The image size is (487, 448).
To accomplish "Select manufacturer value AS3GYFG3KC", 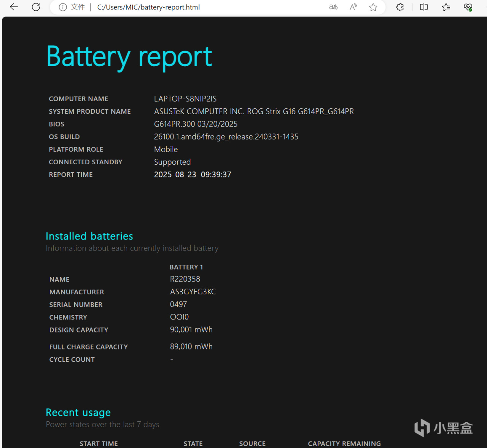I will (x=193, y=292).
